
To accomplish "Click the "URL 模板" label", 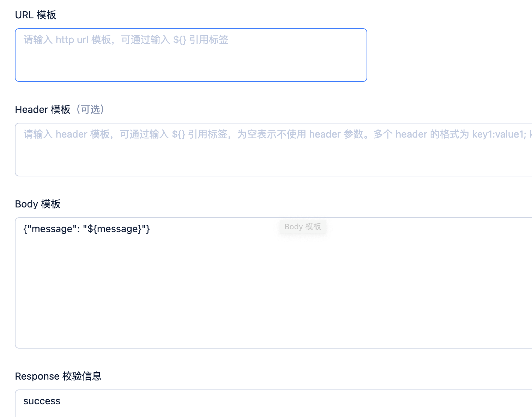I will click(x=36, y=15).
